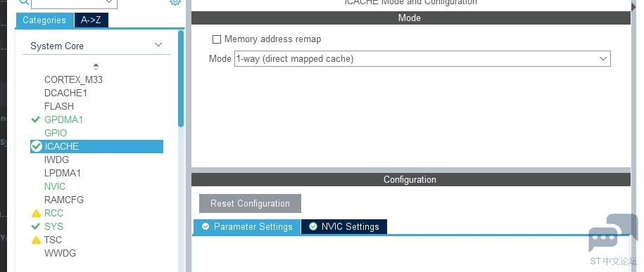Click the small sort arrows above CORTEX_M33
The height and width of the screenshot is (272, 644).
tap(96, 67)
